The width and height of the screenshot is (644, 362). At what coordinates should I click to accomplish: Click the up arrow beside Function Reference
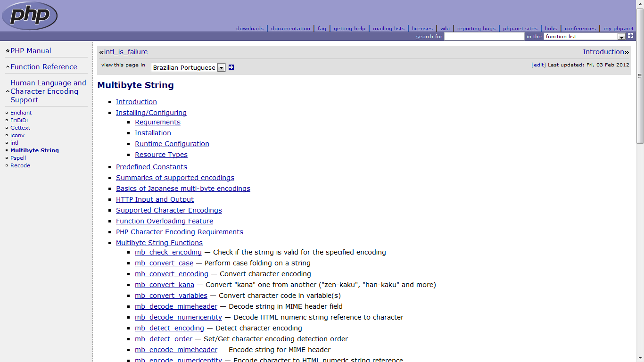pyautogui.click(x=8, y=67)
